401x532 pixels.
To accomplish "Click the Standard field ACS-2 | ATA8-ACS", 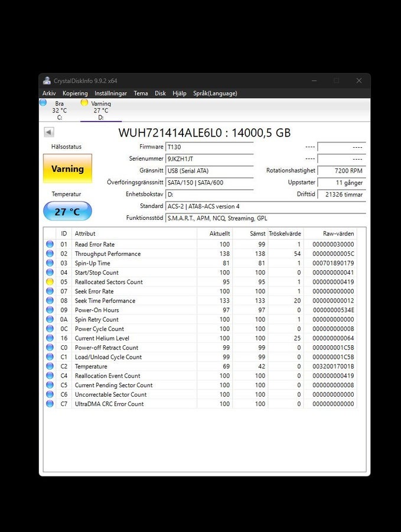I will point(266,206).
